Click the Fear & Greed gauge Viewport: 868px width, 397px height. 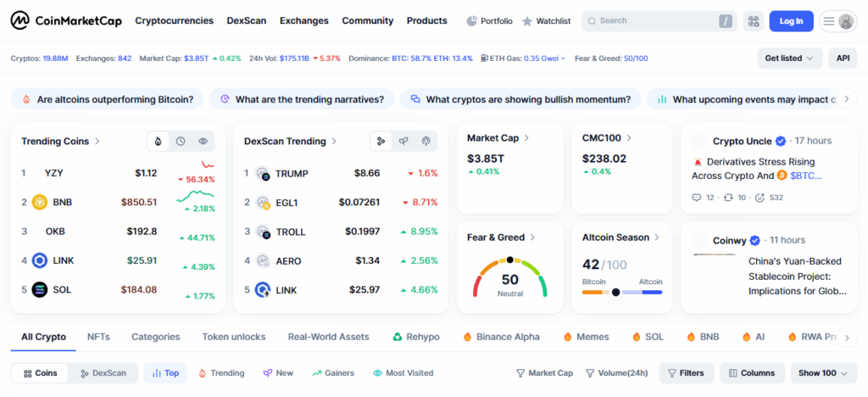(x=509, y=277)
